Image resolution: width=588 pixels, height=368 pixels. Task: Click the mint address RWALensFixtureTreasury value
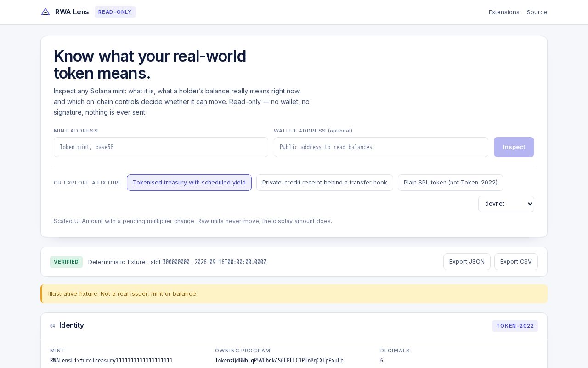click(111, 361)
